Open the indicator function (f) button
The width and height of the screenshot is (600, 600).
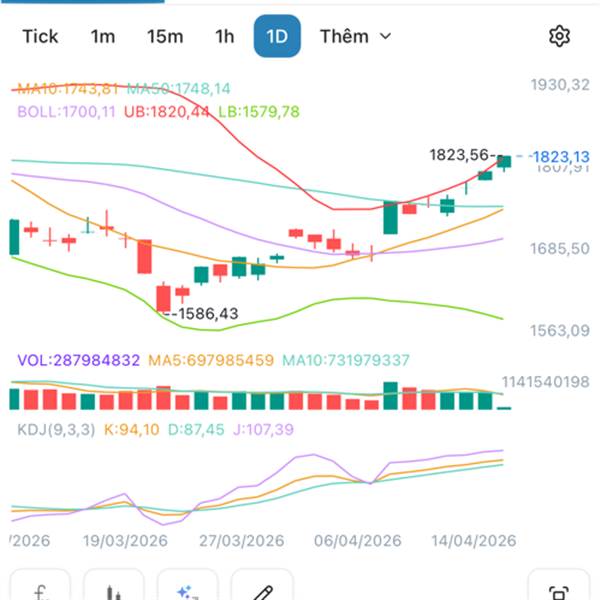(x=40, y=590)
